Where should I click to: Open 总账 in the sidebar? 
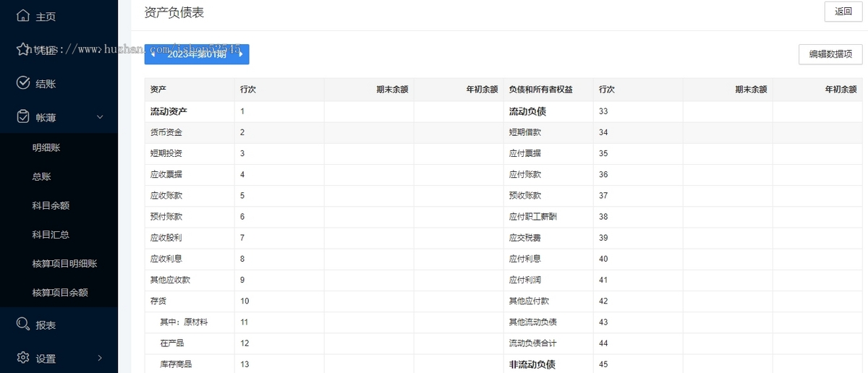tap(42, 176)
